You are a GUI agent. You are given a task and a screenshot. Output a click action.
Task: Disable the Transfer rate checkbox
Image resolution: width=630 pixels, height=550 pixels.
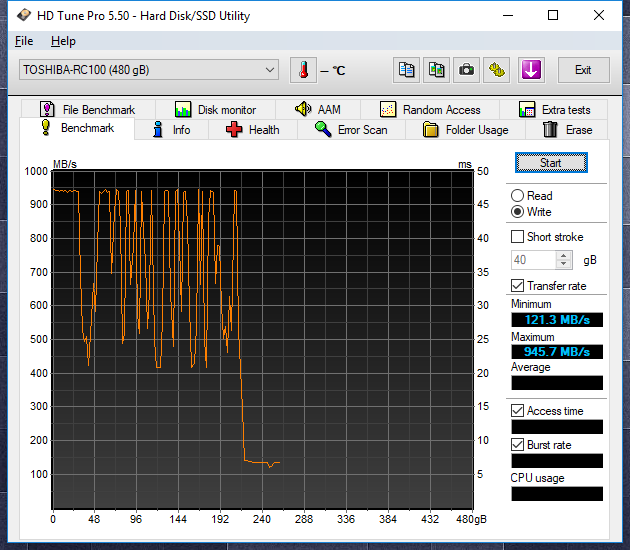click(x=518, y=286)
